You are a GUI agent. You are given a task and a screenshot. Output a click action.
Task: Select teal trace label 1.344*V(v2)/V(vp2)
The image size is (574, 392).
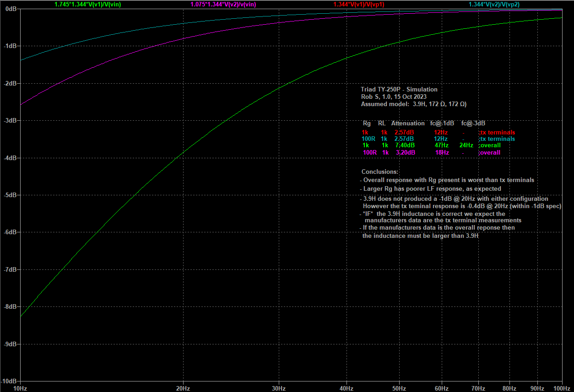coord(494,4)
